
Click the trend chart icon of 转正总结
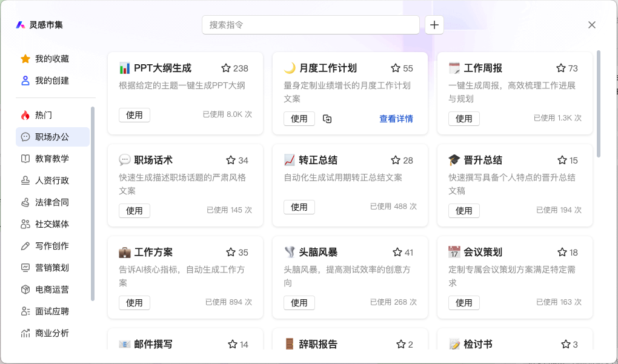pyautogui.click(x=289, y=160)
